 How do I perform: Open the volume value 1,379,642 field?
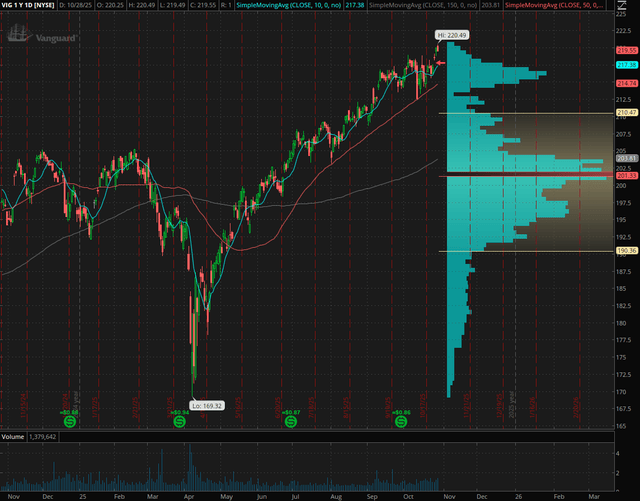[43, 437]
